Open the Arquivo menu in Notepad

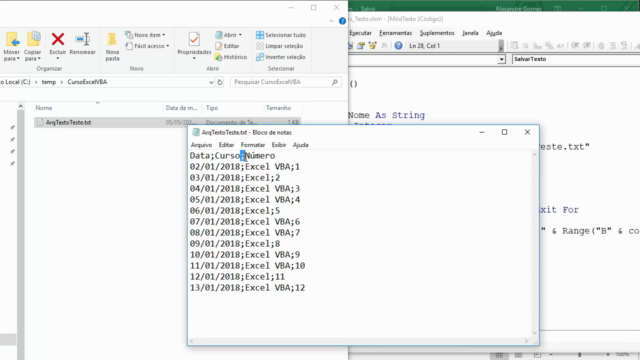(x=201, y=145)
